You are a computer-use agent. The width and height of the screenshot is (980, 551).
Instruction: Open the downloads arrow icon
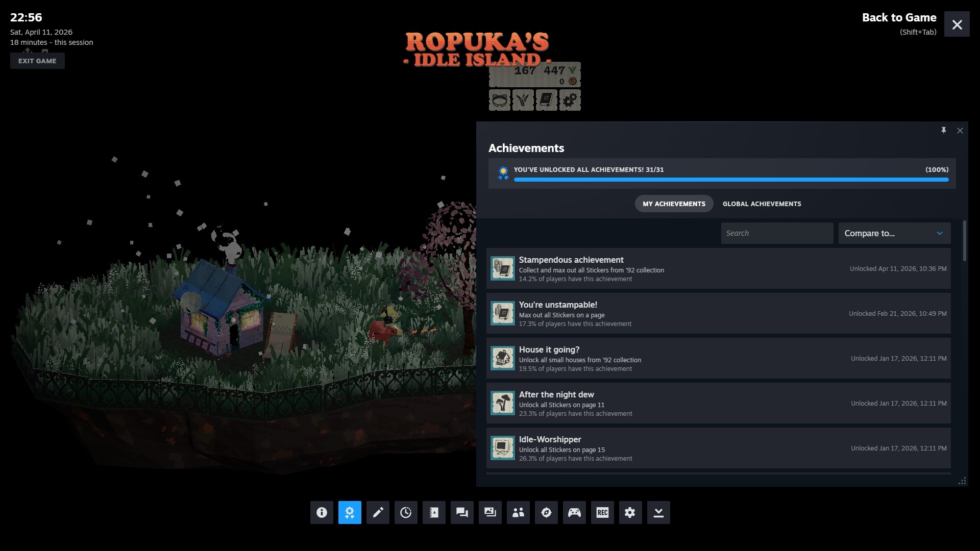[658, 512]
